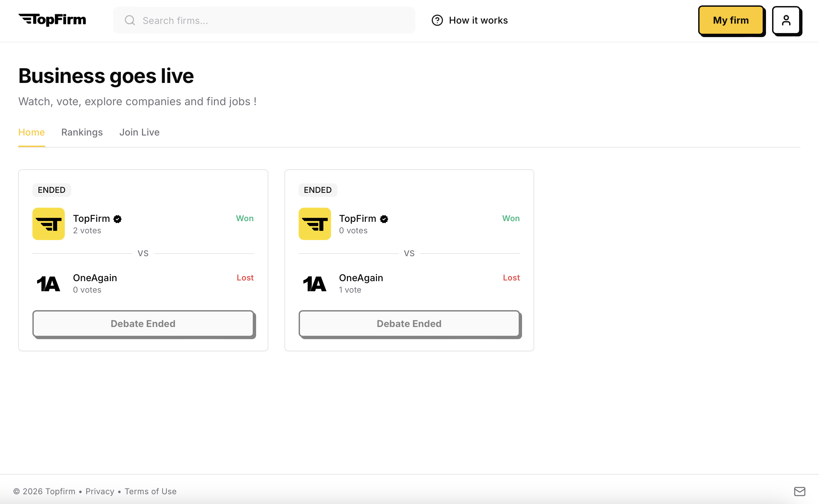This screenshot has width=819, height=504.
Task: Open the Privacy link in footer
Action: click(x=100, y=491)
